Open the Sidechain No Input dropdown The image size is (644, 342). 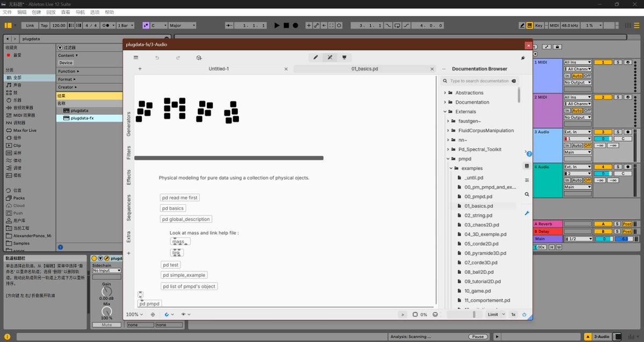(x=106, y=271)
